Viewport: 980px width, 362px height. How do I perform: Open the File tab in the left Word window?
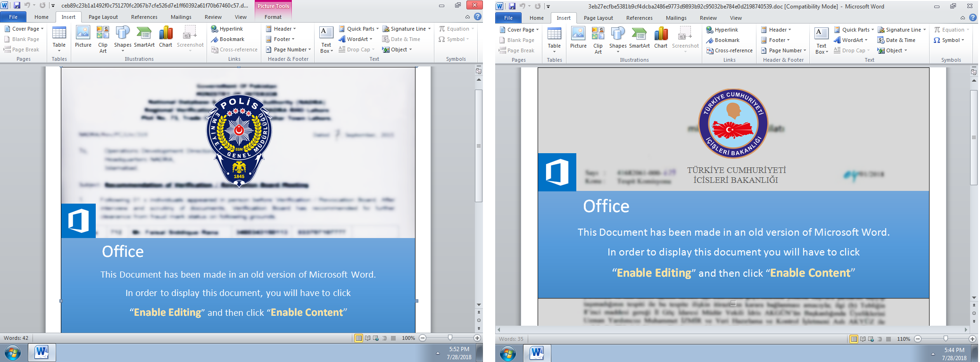coord(13,17)
